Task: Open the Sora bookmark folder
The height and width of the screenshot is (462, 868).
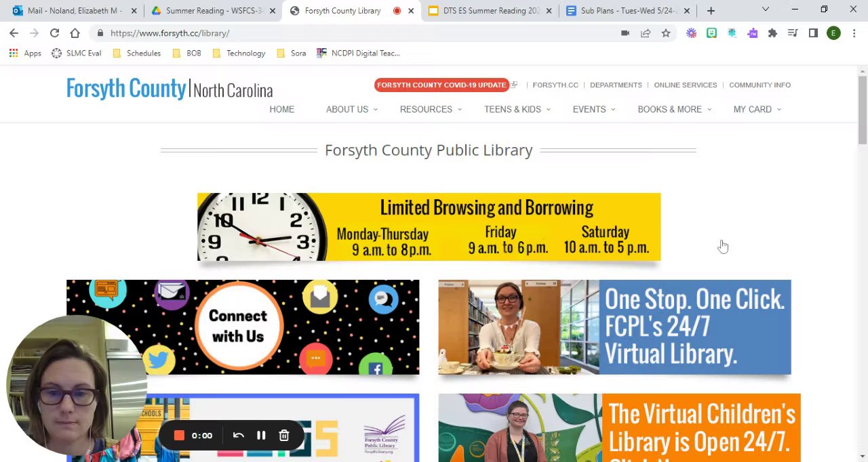Action: 291,53
